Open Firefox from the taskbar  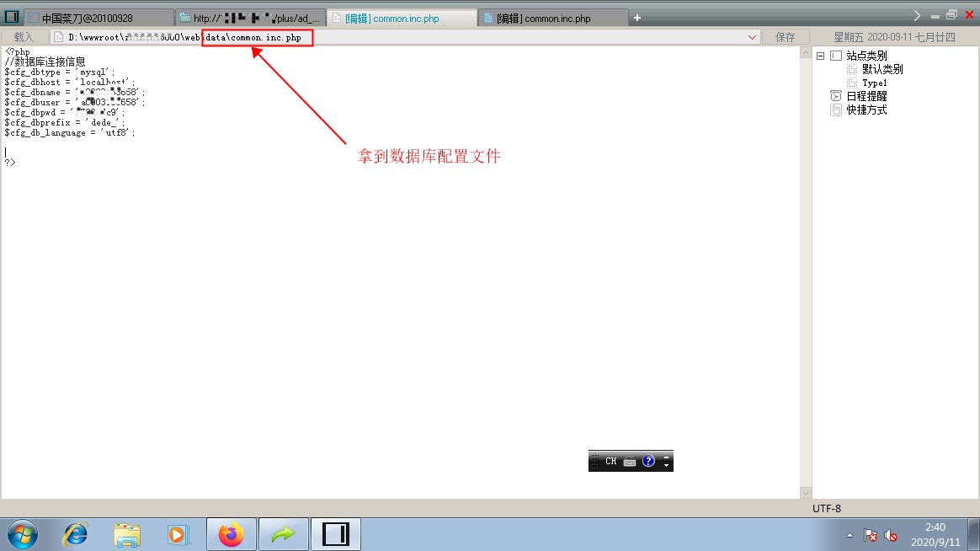[232, 535]
